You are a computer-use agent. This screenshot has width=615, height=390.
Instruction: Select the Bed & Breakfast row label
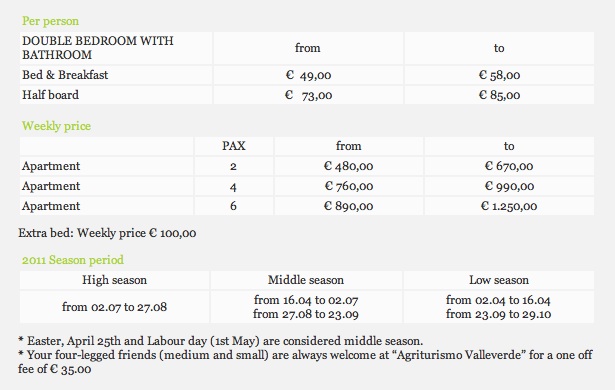click(65, 75)
